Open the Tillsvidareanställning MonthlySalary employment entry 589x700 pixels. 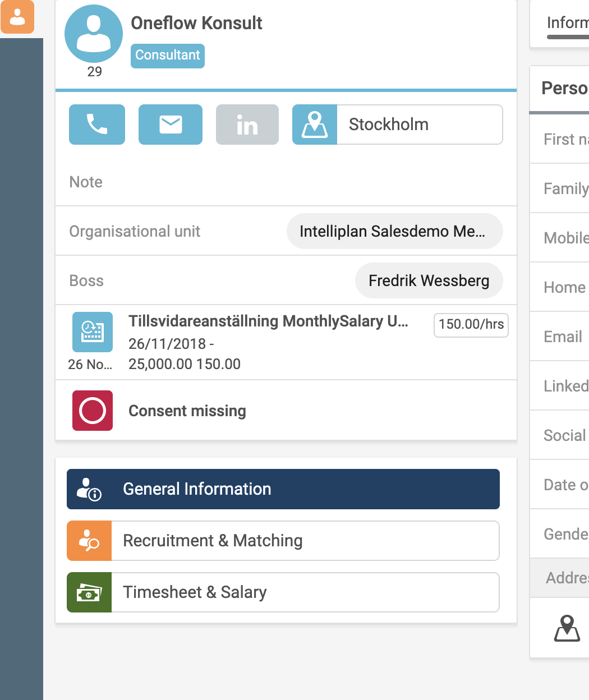pos(268,321)
